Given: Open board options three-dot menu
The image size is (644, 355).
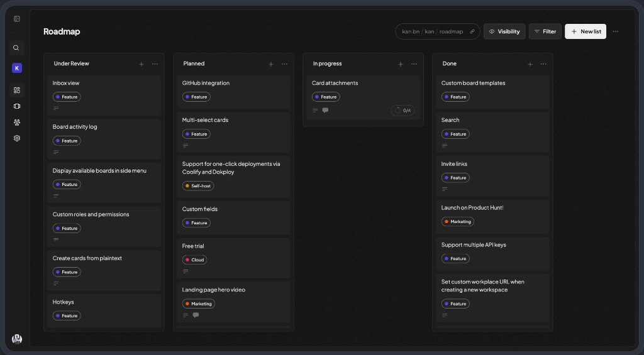Looking at the screenshot, I should (x=616, y=31).
